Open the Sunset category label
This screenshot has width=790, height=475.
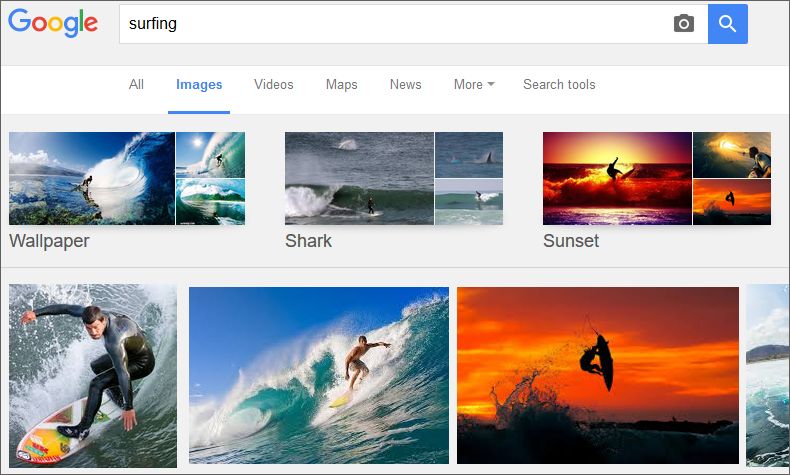(x=571, y=241)
